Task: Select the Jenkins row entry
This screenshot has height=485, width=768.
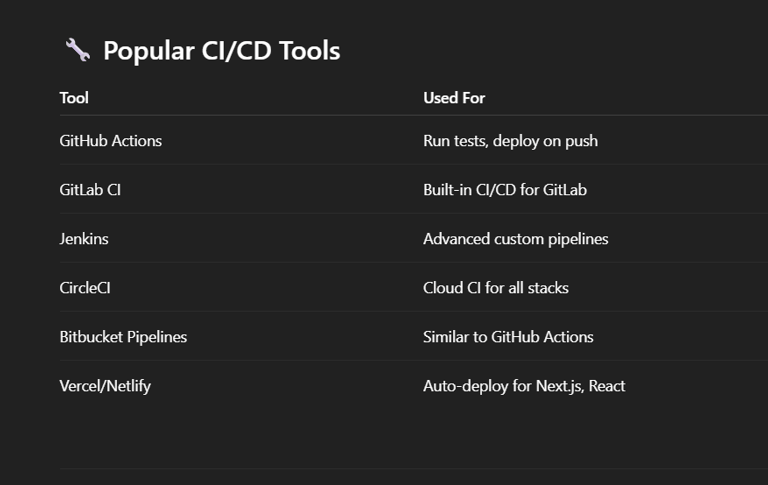Action: pyautogui.click(x=84, y=239)
